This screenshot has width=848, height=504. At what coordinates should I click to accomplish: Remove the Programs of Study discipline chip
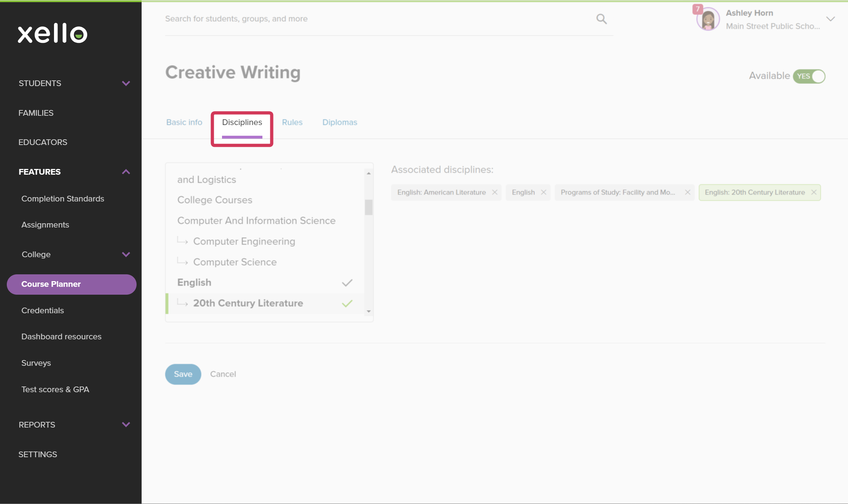(x=687, y=192)
